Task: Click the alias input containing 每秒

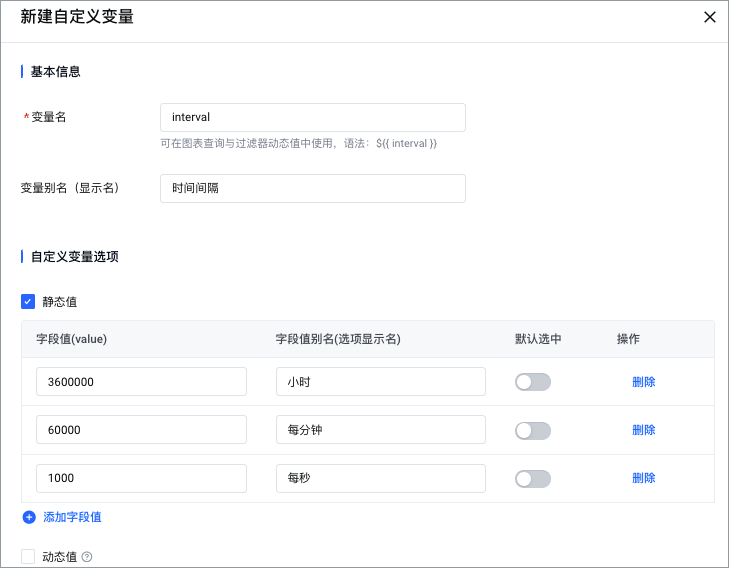Action: tap(380, 479)
